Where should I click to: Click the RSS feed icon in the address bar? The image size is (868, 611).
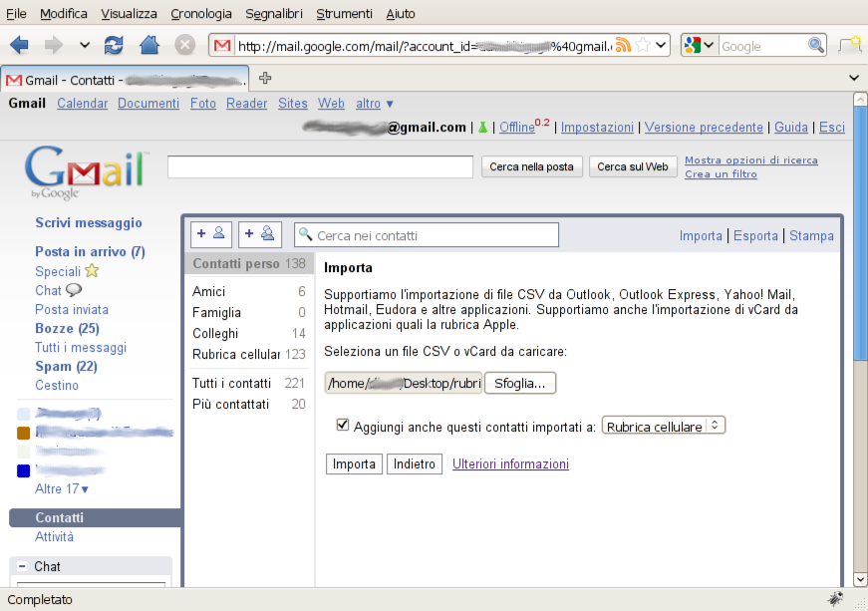pyautogui.click(x=623, y=46)
